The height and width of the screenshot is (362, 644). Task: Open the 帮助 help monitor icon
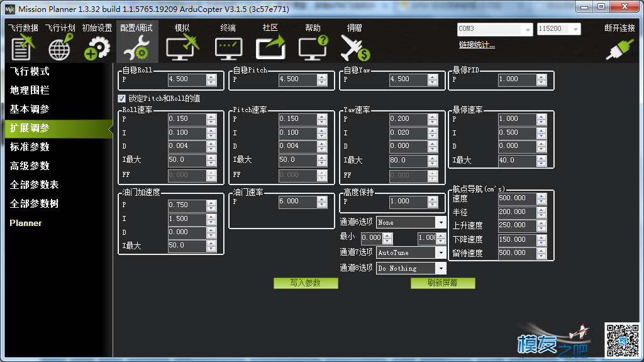tap(313, 48)
